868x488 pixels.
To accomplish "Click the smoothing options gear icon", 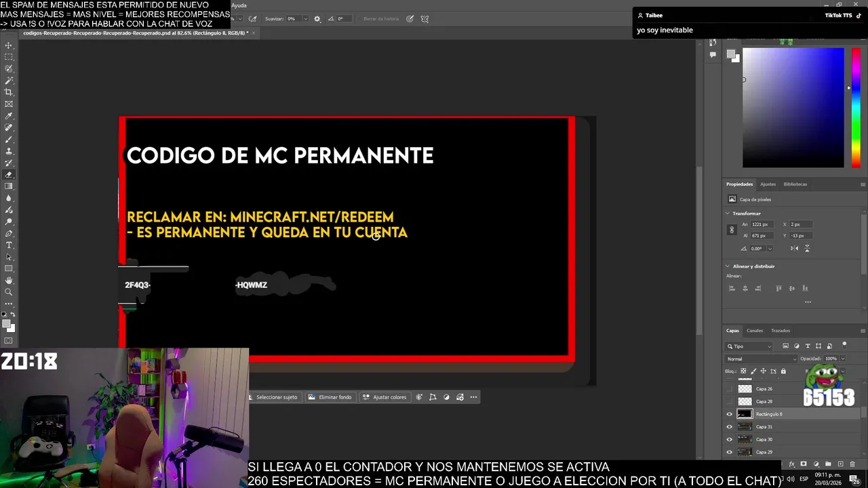I will tap(317, 19).
